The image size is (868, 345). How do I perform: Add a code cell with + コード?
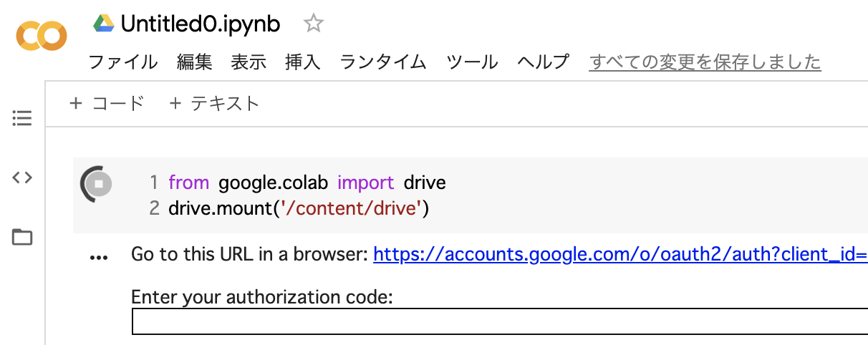tap(107, 104)
